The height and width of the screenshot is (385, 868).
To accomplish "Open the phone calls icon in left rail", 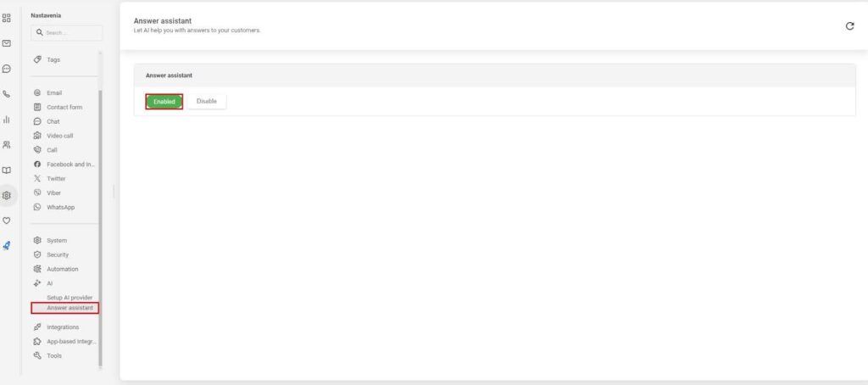I will (7, 94).
